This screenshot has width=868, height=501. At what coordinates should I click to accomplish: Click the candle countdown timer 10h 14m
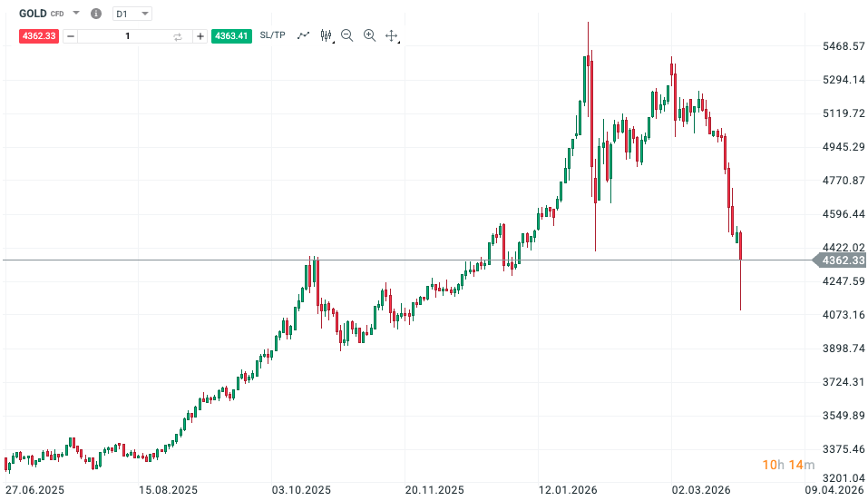(x=782, y=466)
